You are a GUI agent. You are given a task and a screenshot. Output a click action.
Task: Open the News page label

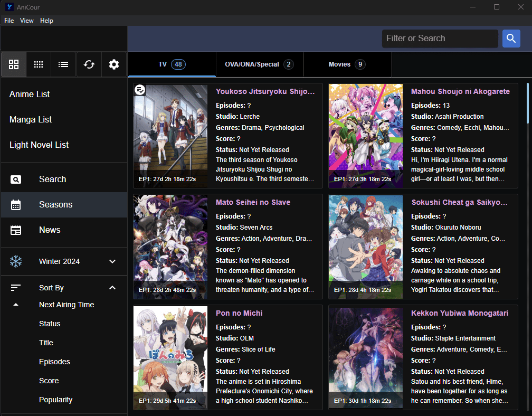click(50, 230)
